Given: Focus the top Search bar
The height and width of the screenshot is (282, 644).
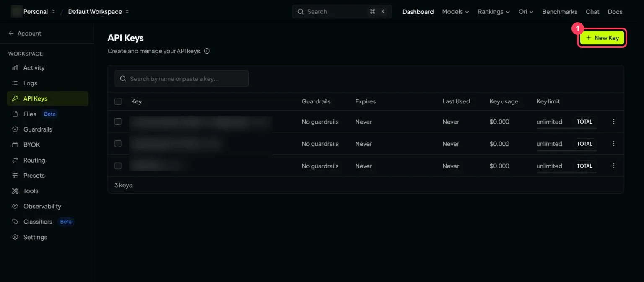Looking at the screenshot, I should click(x=342, y=12).
